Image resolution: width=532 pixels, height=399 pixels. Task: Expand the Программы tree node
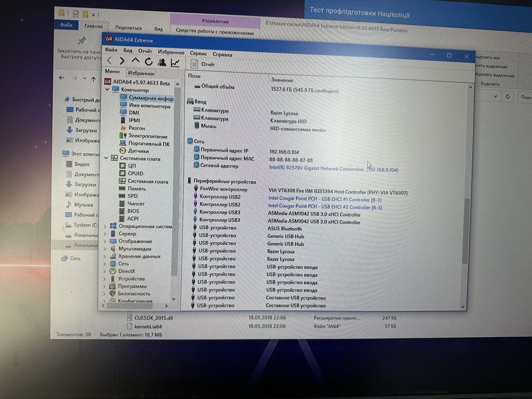coord(104,286)
